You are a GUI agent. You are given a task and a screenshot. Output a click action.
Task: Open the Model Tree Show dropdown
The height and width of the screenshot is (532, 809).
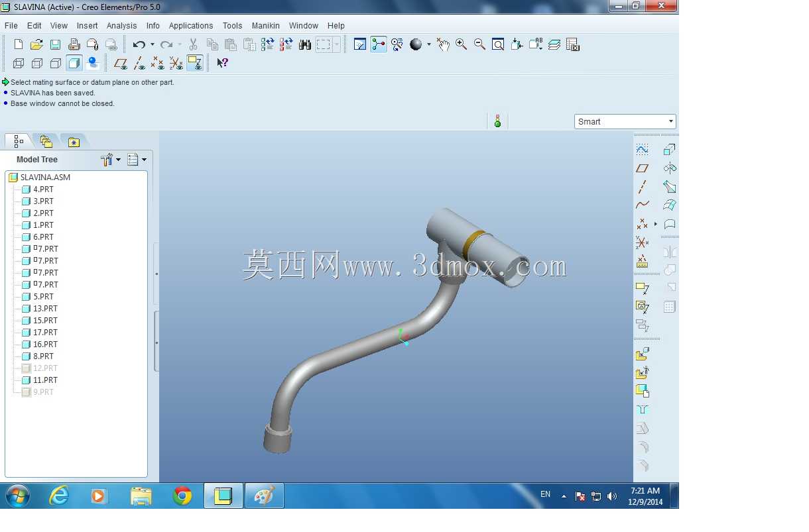[x=137, y=160]
